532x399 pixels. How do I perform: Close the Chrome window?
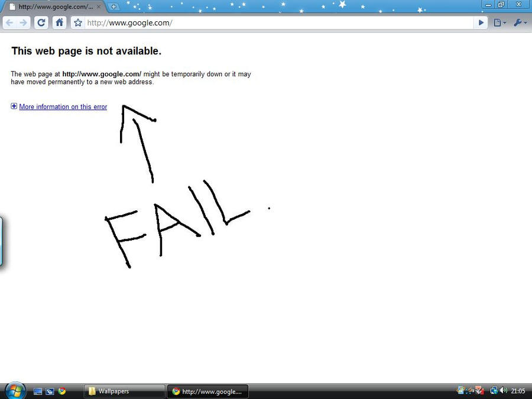tap(519, 4)
